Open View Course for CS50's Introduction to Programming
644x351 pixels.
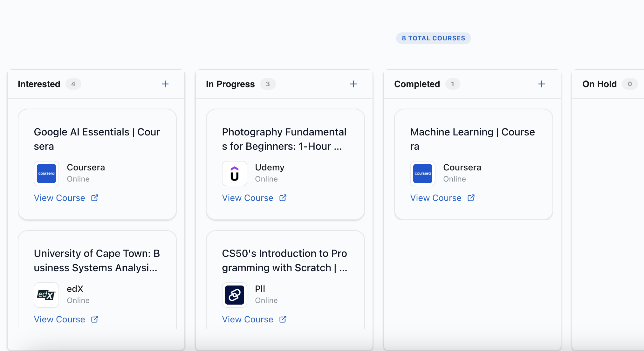click(x=248, y=319)
